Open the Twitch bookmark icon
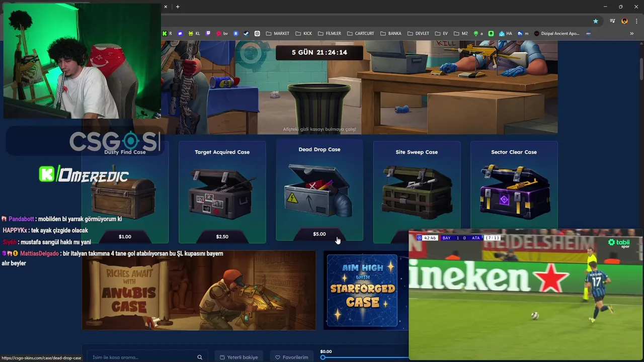 [x=208, y=34]
